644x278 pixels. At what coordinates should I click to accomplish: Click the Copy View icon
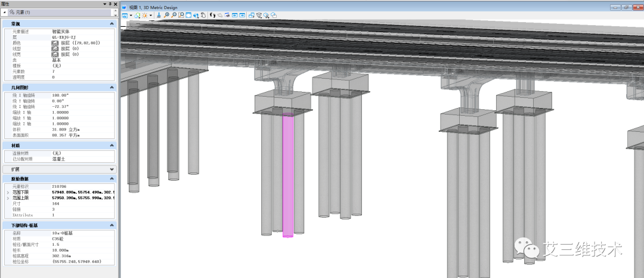[x=252, y=15]
